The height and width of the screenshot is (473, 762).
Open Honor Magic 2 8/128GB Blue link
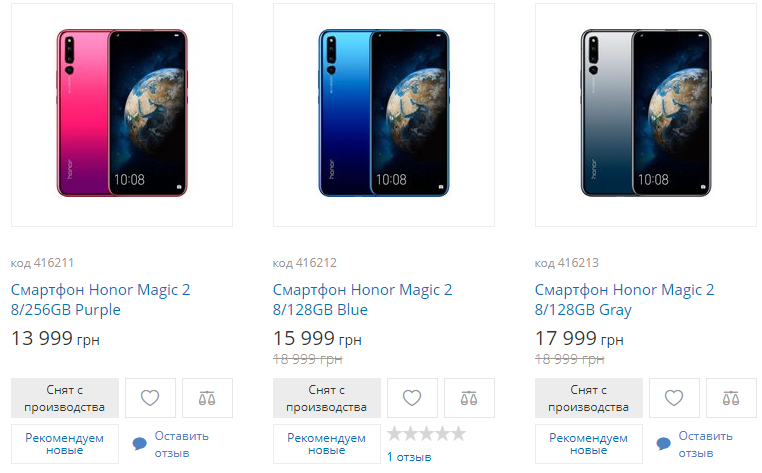click(362, 300)
